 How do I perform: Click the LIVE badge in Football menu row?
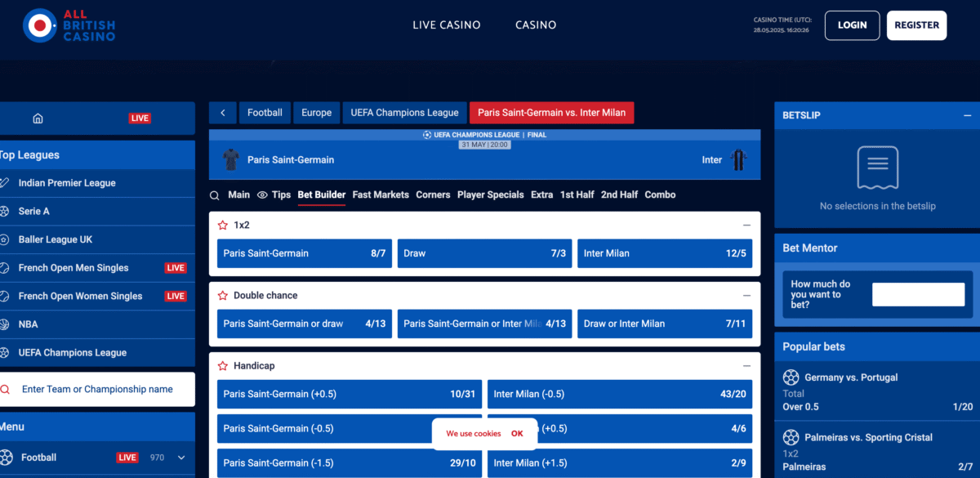(127, 458)
